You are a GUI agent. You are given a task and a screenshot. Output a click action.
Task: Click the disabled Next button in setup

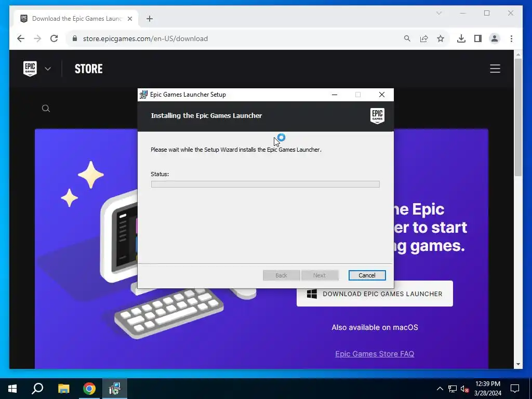(x=320, y=275)
